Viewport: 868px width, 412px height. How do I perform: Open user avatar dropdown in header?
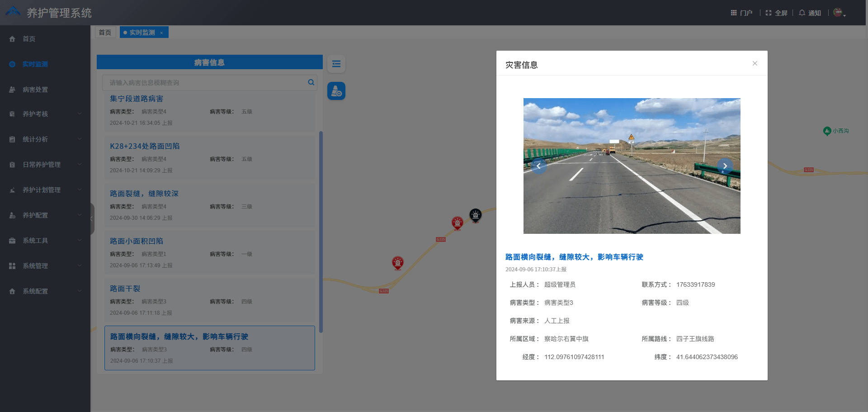(x=839, y=13)
